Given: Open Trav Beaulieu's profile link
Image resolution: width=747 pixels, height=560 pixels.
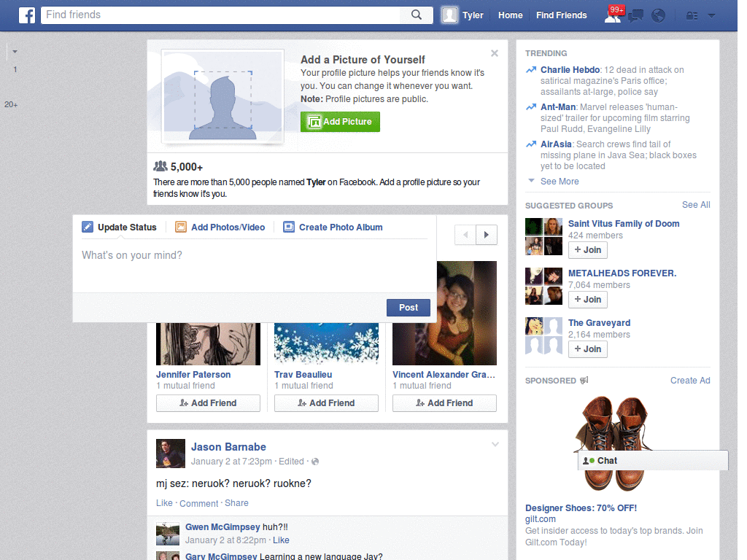Looking at the screenshot, I should click(x=303, y=375).
